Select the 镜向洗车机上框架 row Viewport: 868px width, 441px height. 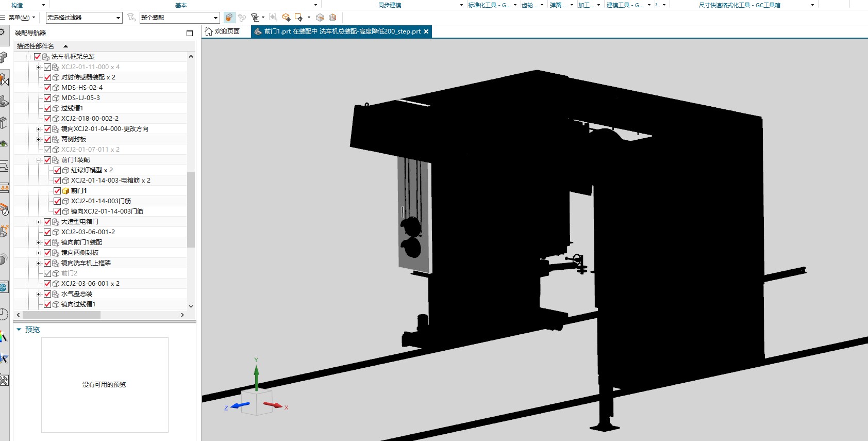tap(86, 263)
